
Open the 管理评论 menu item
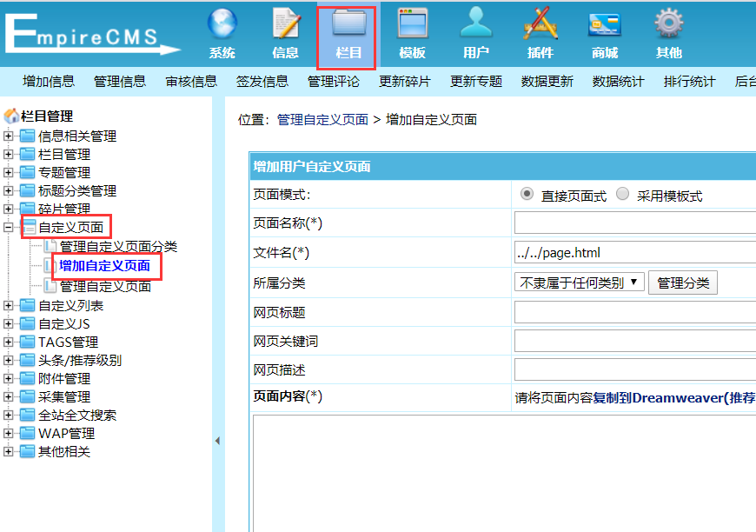[x=334, y=82]
